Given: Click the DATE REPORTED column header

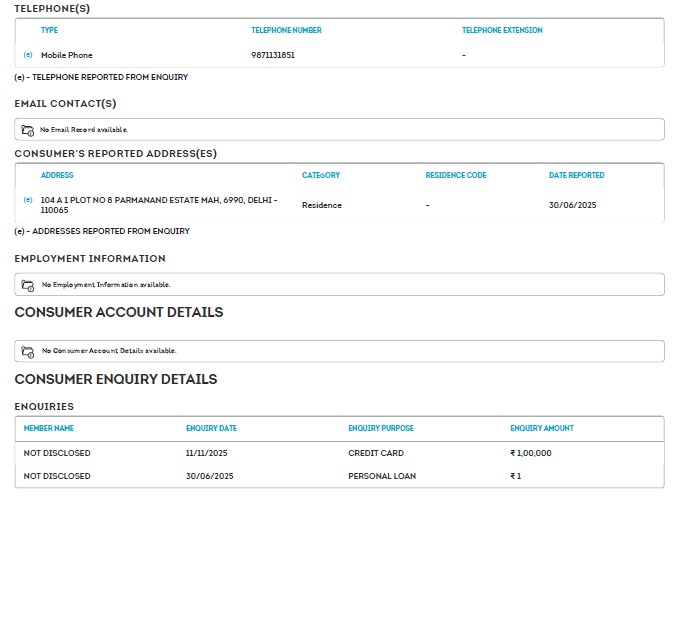Looking at the screenshot, I should pos(576,175).
